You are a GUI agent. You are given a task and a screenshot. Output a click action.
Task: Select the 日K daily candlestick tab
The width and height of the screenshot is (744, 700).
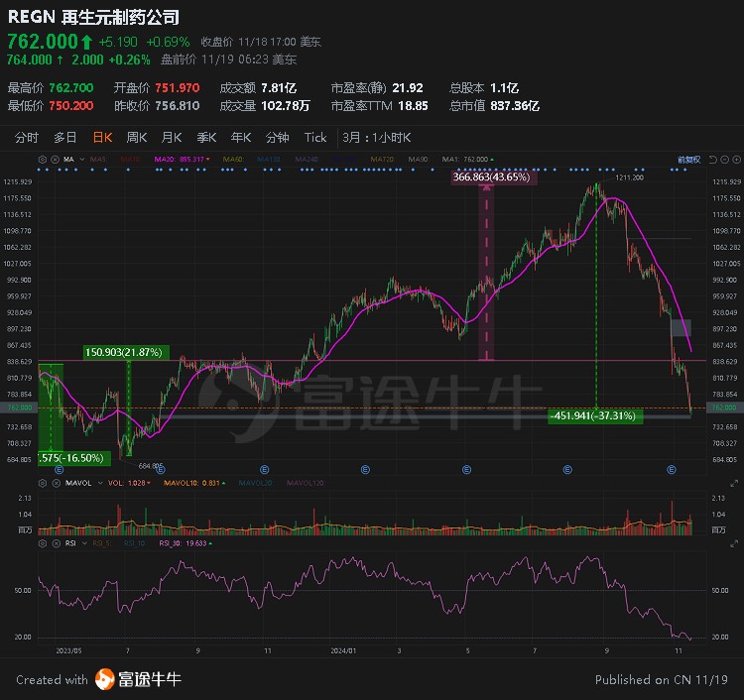(x=102, y=138)
